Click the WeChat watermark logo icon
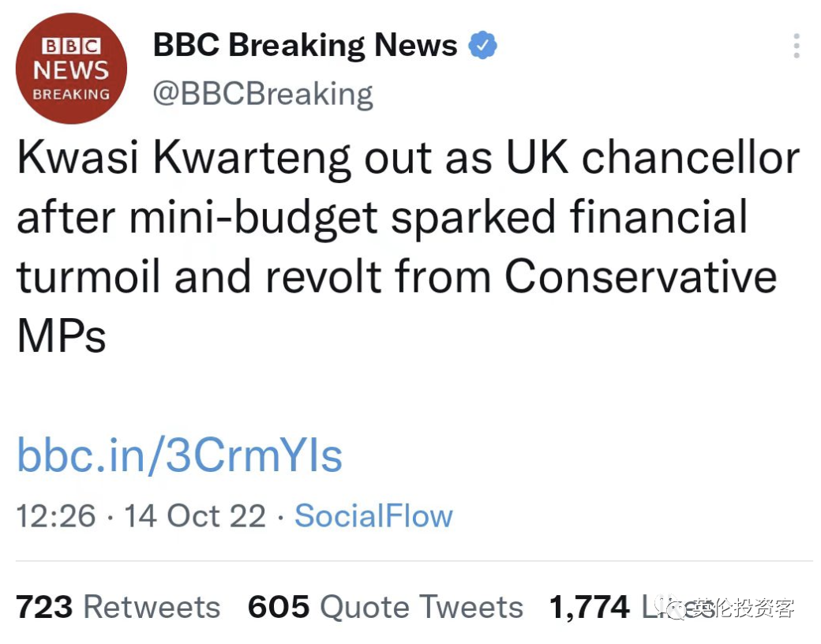This screenshot has width=821, height=644. 676,608
